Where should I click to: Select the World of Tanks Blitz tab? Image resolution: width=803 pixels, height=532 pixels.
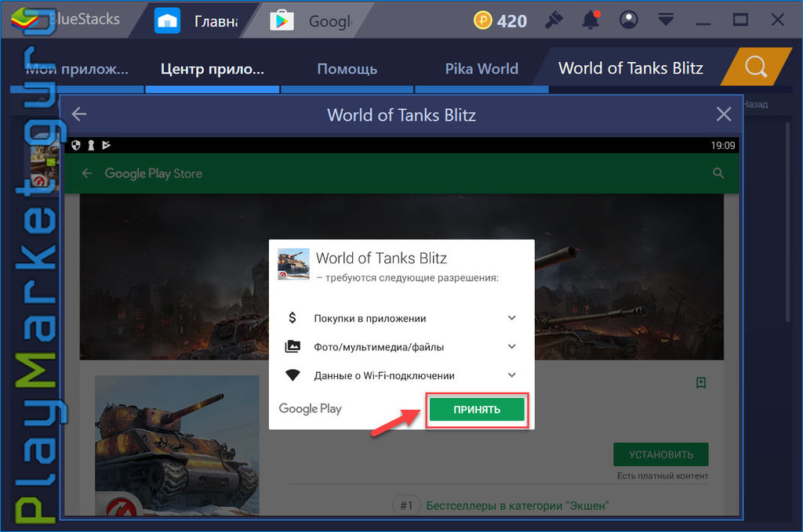[x=630, y=68]
